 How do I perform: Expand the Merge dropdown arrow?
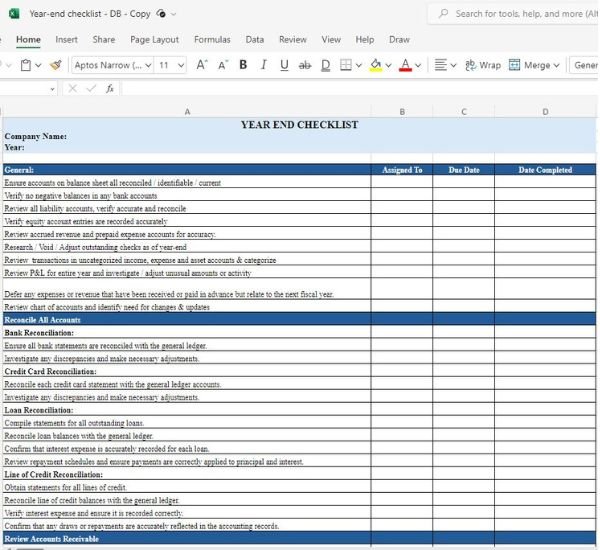click(x=556, y=65)
